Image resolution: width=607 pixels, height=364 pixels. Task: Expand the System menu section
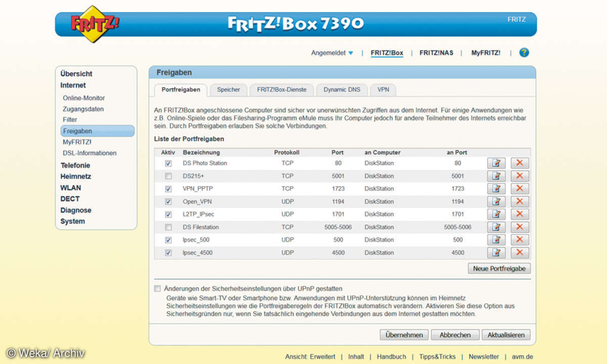coord(73,221)
